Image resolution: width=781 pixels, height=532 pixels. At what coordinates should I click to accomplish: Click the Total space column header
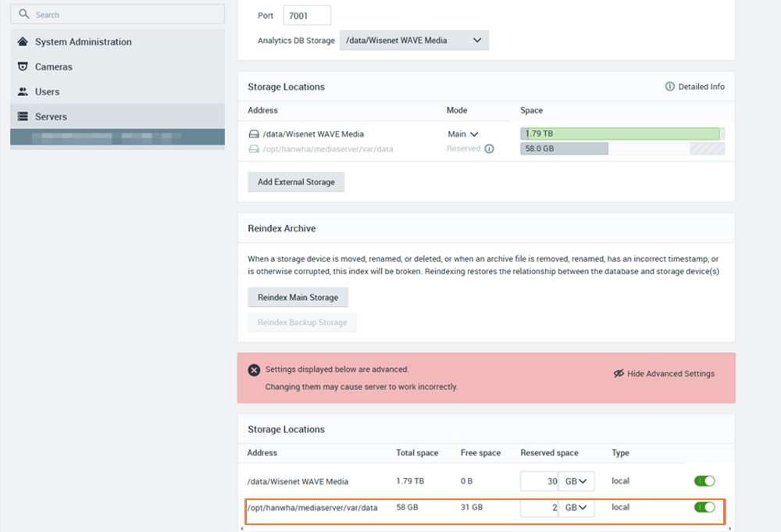pos(417,453)
